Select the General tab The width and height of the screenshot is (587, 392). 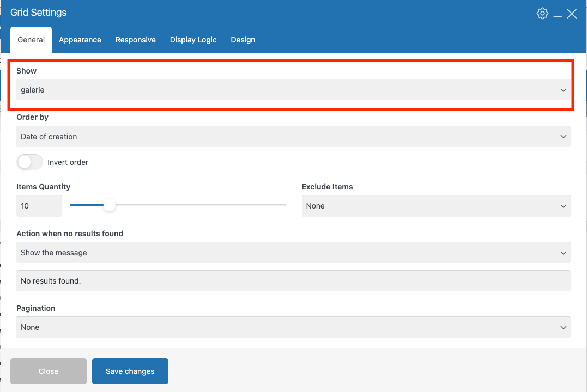pos(31,40)
